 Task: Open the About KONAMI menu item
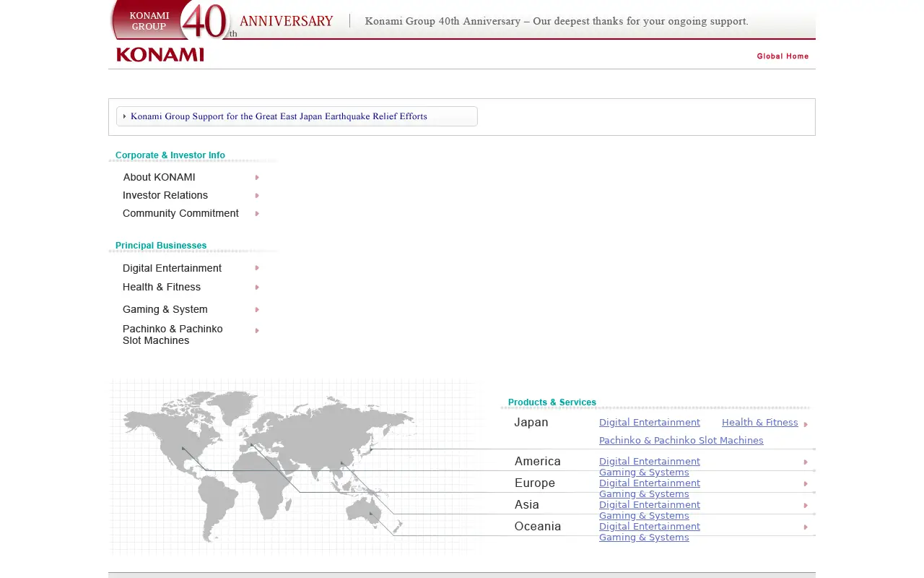pos(159,177)
